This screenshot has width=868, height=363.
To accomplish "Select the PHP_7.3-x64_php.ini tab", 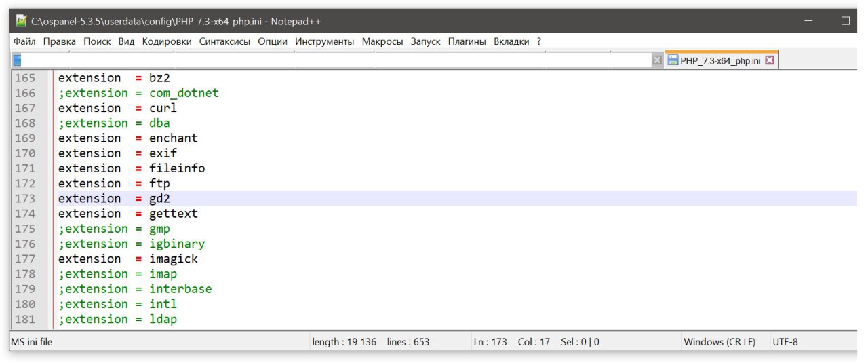I will pyautogui.click(x=721, y=60).
